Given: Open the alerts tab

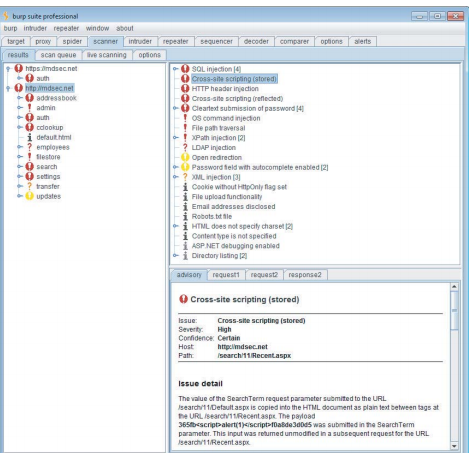Looking at the screenshot, I should tap(362, 41).
